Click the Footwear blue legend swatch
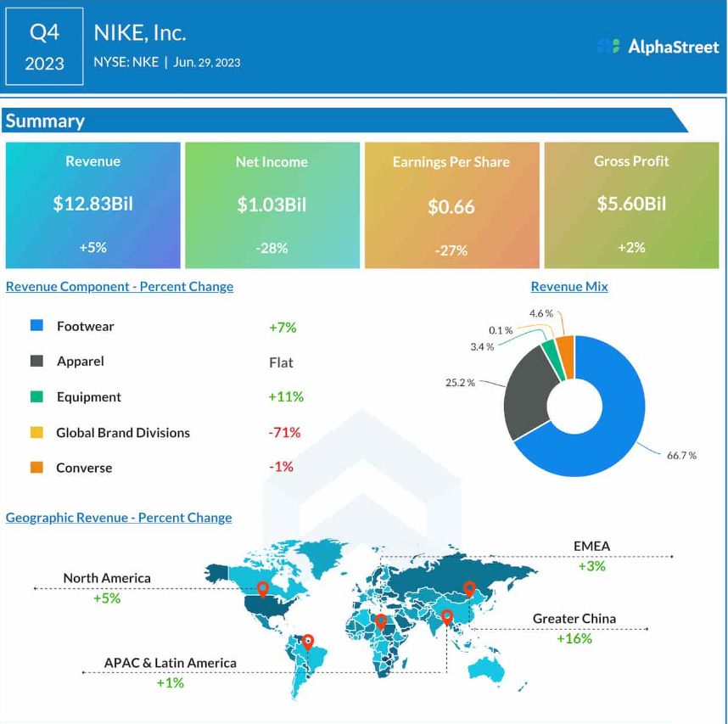This screenshot has height=724, width=728. 36,325
